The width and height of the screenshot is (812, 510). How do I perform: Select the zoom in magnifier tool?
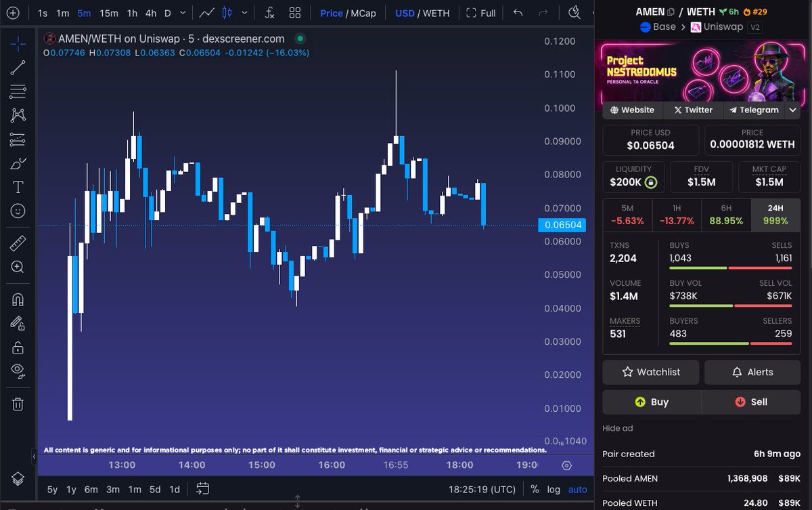[x=18, y=267]
